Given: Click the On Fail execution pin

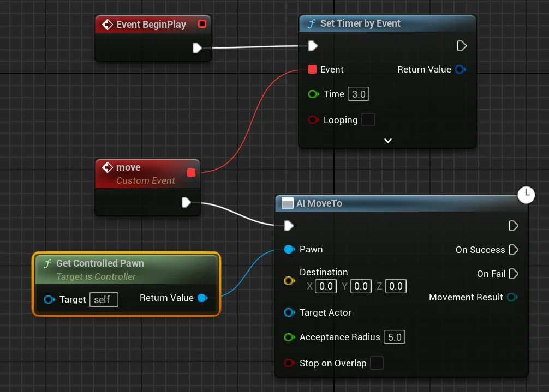Looking at the screenshot, I should point(514,274).
